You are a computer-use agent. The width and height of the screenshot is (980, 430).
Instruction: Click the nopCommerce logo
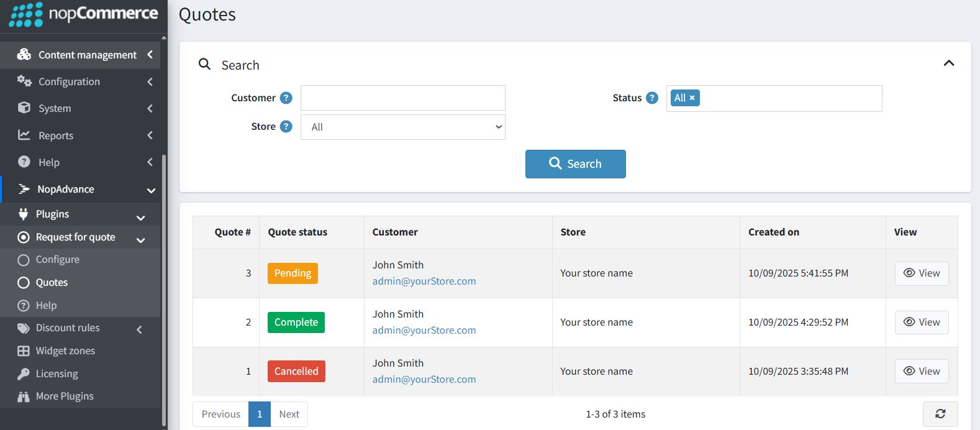pyautogui.click(x=84, y=14)
